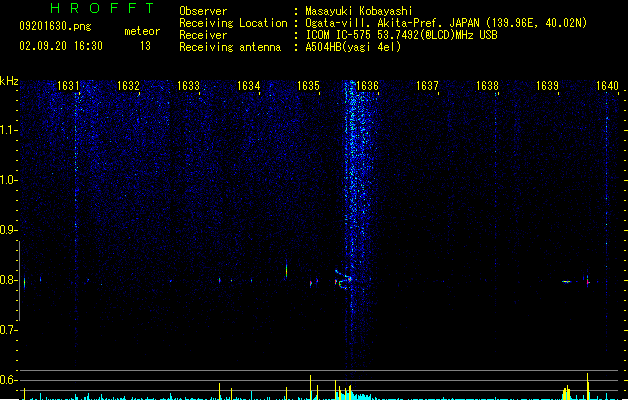Click the 0.8 kHz frequency label

(8, 280)
